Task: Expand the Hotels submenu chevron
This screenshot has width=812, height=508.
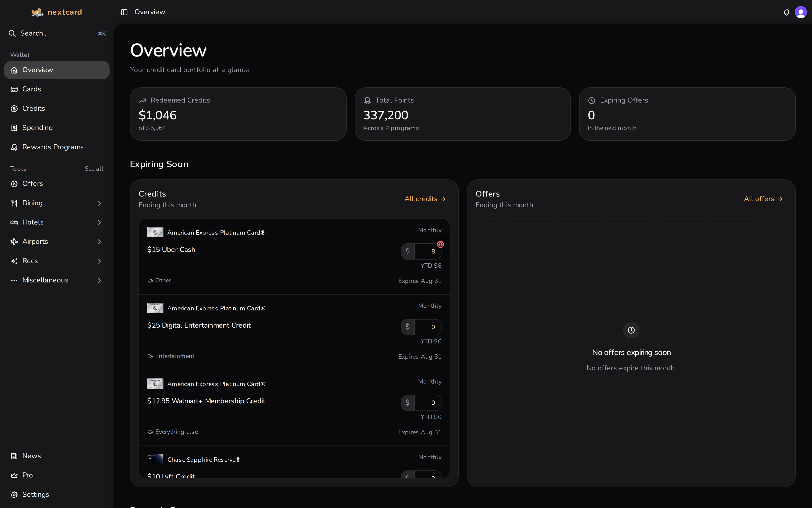Action: [x=99, y=222]
